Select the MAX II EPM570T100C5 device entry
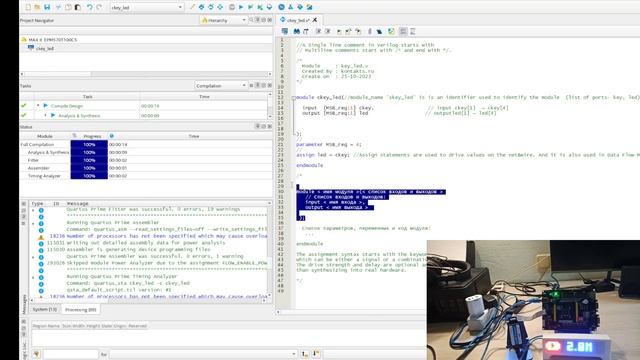Image resolution: width=640 pixels, height=360 pixels. pyautogui.click(x=52, y=40)
